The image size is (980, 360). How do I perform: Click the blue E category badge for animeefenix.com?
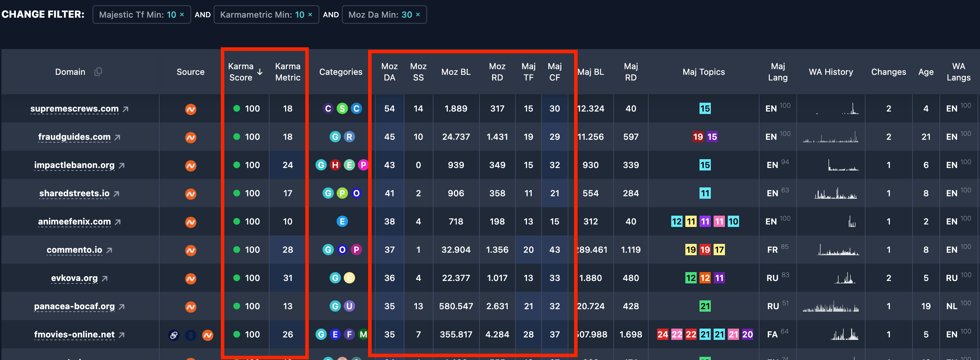click(342, 221)
